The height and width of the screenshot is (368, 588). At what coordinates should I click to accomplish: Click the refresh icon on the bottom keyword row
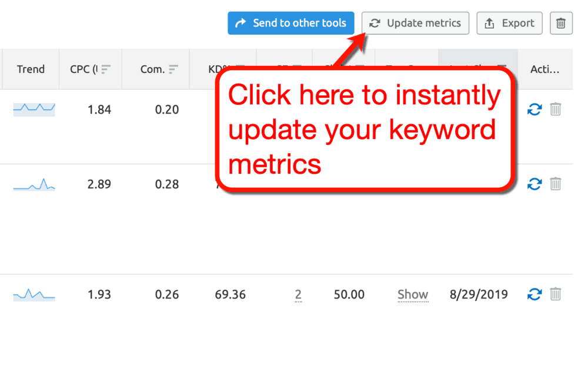coord(534,294)
